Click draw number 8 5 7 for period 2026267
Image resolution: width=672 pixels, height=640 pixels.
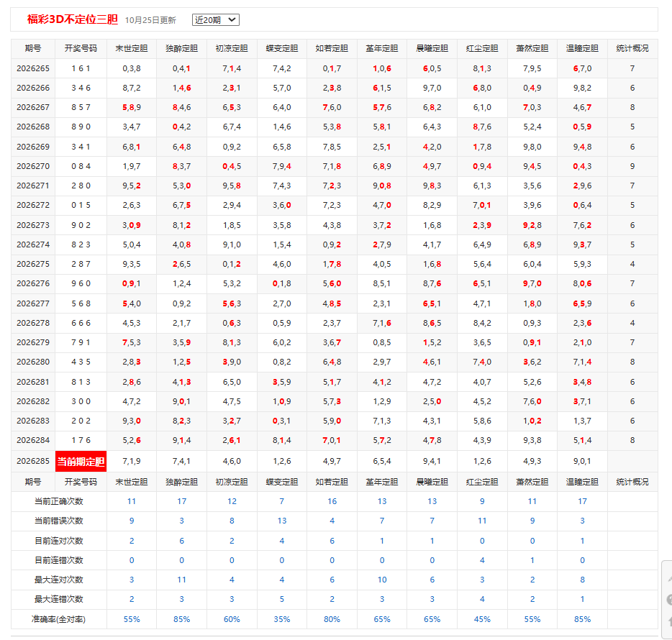[x=81, y=108]
